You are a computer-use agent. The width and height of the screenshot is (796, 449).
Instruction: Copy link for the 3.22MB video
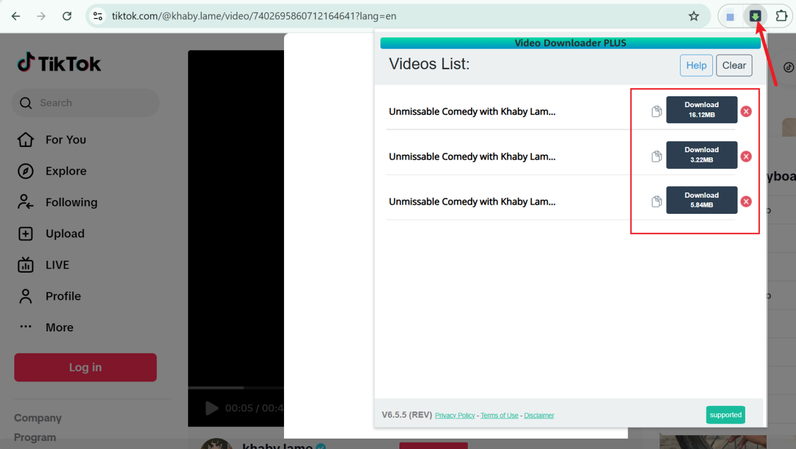pyautogui.click(x=656, y=156)
